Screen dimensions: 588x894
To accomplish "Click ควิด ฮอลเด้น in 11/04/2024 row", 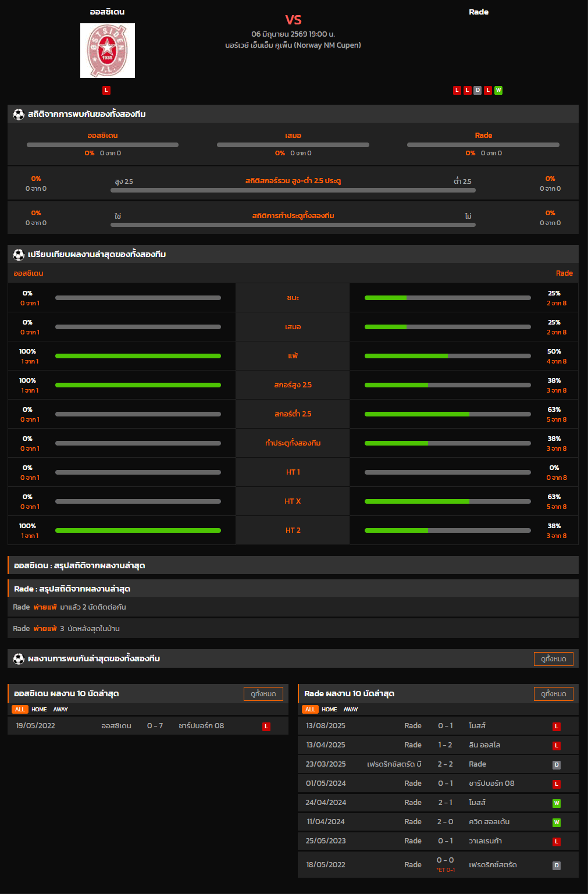I will click(x=489, y=822).
